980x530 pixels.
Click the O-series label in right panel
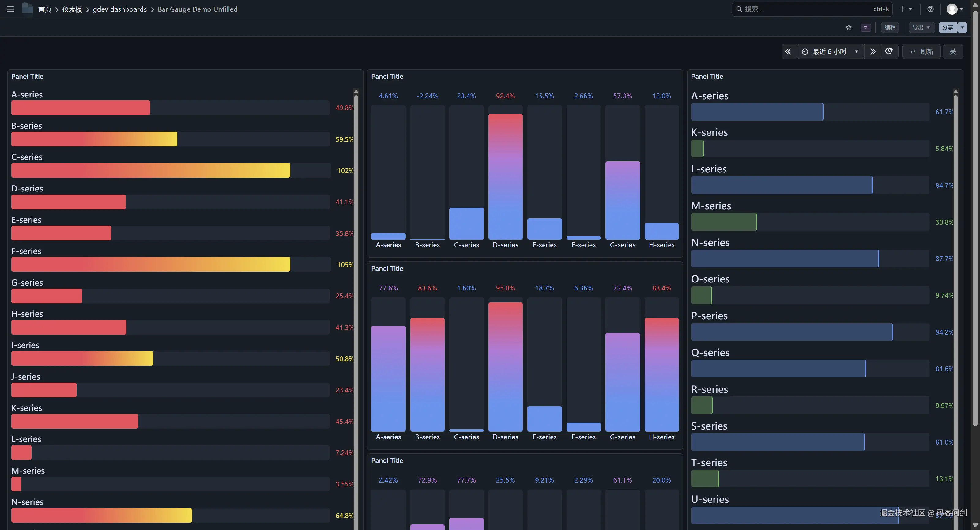tap(710, 279)
